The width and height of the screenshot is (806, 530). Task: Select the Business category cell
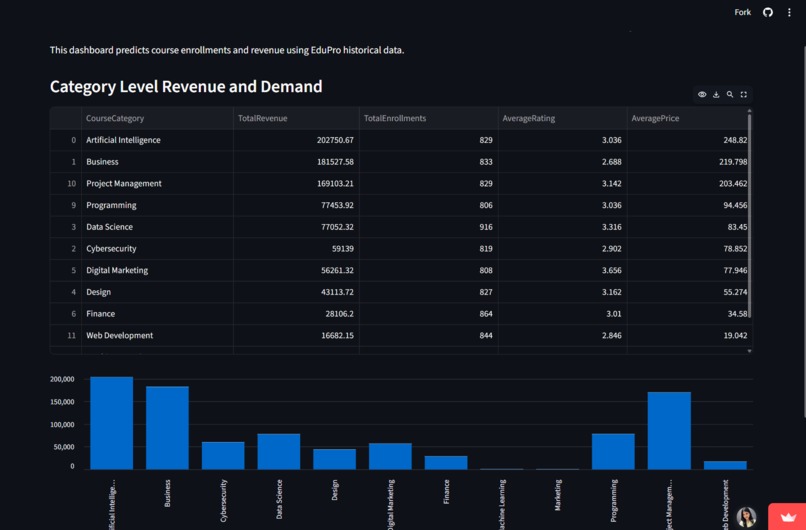[157, 161]
